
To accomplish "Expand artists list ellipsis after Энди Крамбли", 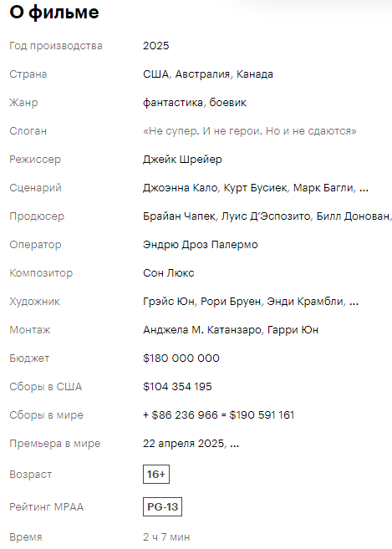I will (354, 302).
